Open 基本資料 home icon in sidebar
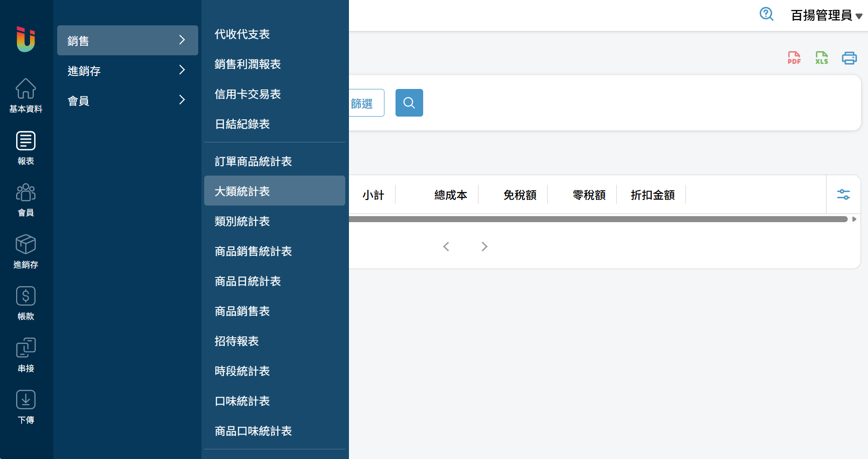This screenshot has height=459, width=868. [x=26, y=95]
